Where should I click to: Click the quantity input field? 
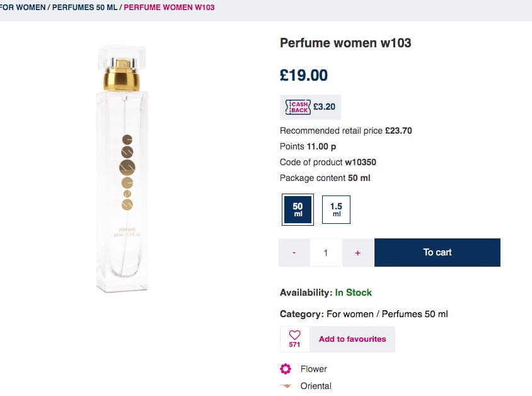coord(326,252)
